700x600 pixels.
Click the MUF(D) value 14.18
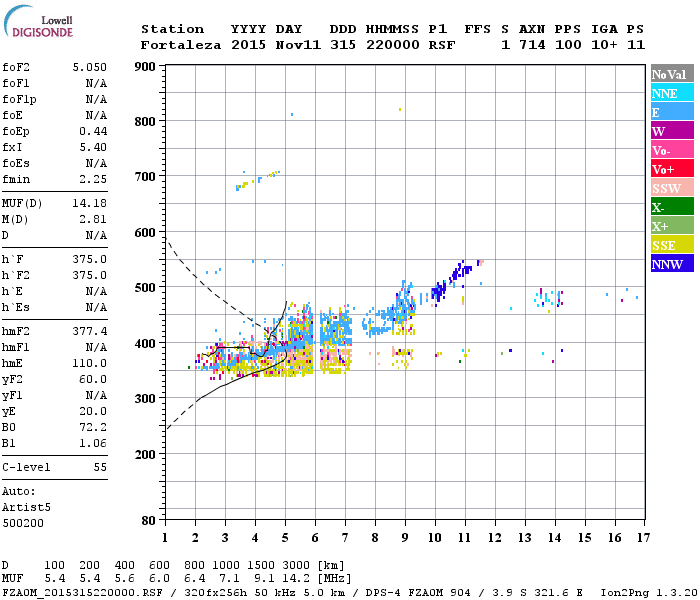(x=90, y=204)
